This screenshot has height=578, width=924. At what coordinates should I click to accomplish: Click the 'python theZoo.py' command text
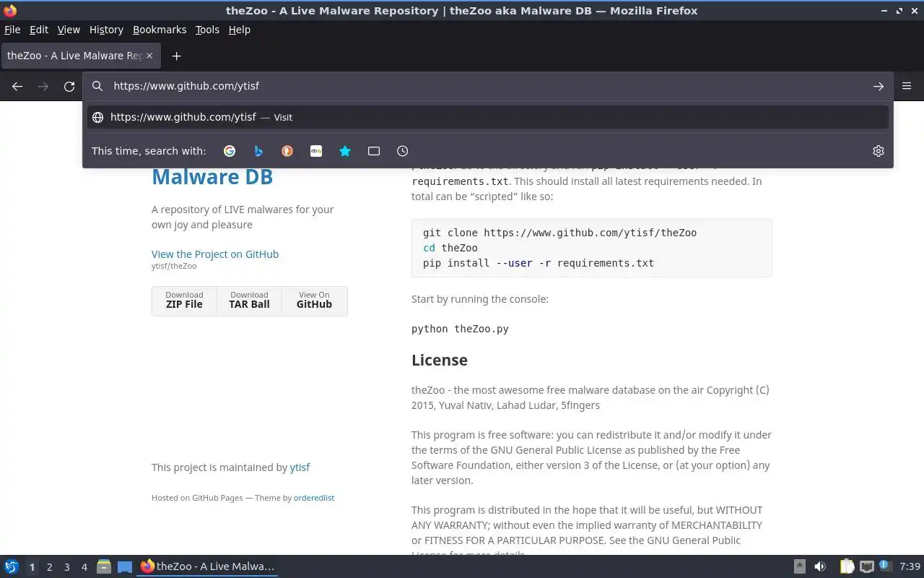pyautogui.click(x=460, y=329)
